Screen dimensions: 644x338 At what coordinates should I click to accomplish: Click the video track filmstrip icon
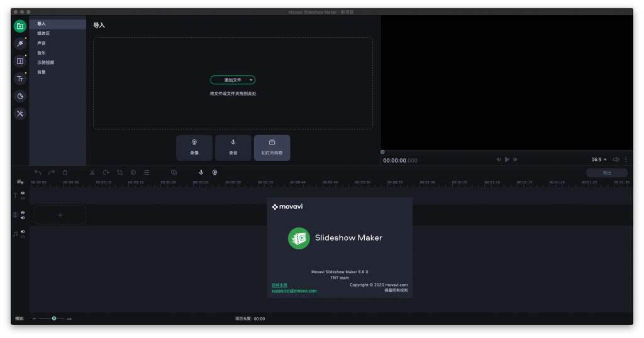pyautogui.click(x=15, y=214)
